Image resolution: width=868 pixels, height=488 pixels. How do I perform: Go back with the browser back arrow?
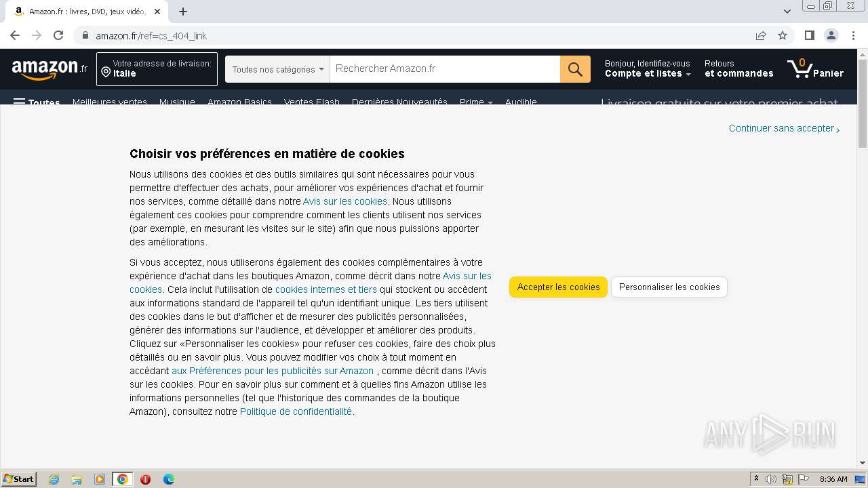(15, 36)
